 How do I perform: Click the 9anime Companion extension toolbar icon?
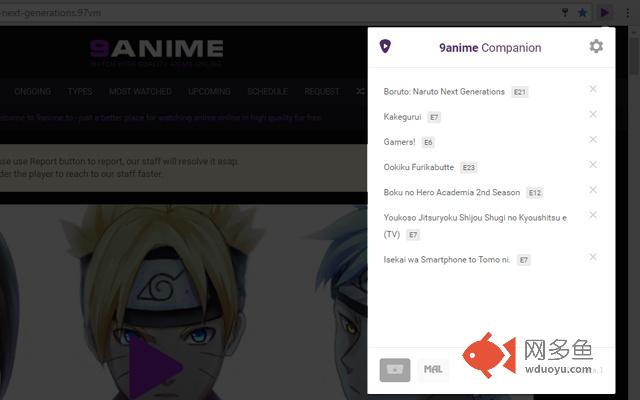coord(604,13)
